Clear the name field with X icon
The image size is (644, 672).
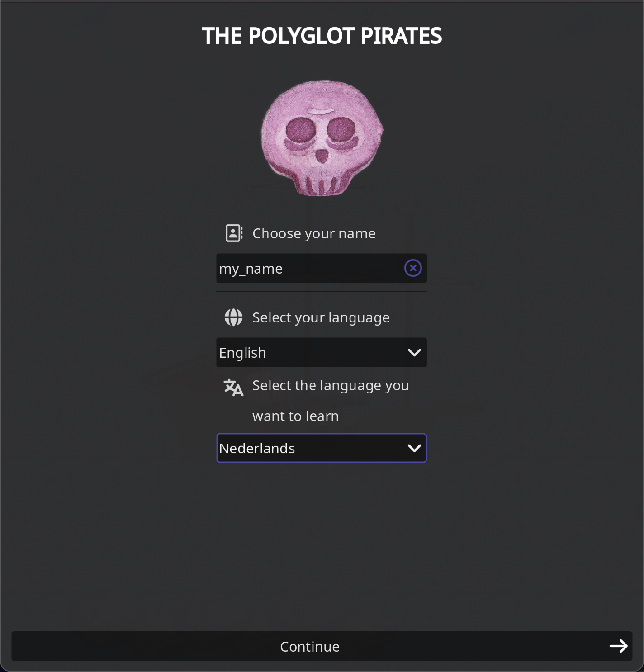tap(413, 268)
